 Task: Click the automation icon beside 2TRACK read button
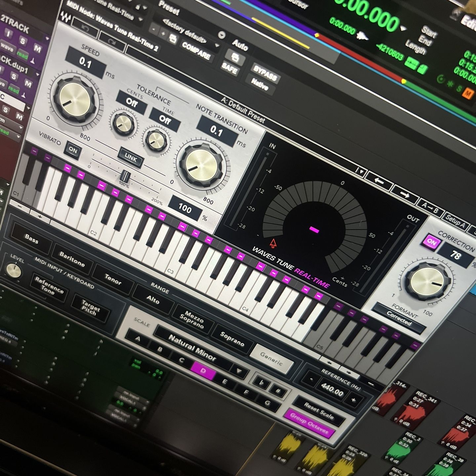[x=33, y=61]
